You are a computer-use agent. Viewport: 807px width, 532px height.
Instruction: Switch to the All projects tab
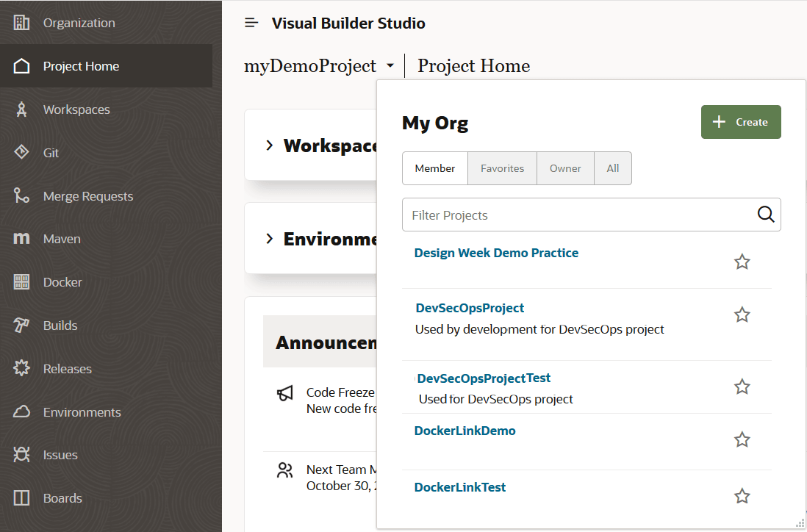(612, 168)
